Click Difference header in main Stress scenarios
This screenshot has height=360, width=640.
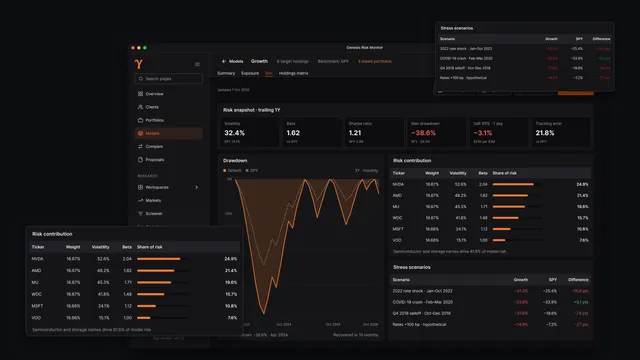tap(578, 280)
